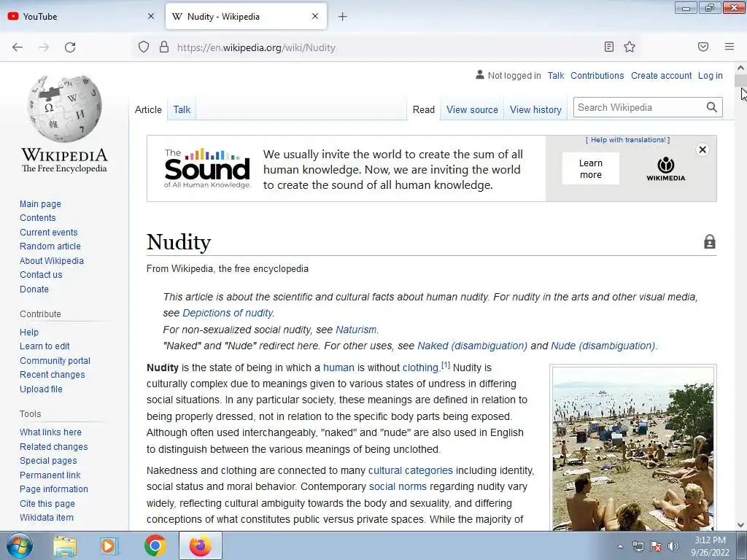Select the Read tab
Viewport: 747px width, 560px height.
[424, 109]
